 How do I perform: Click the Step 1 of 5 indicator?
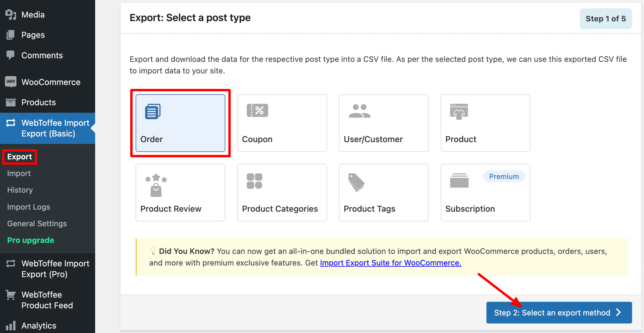[606, 19]
